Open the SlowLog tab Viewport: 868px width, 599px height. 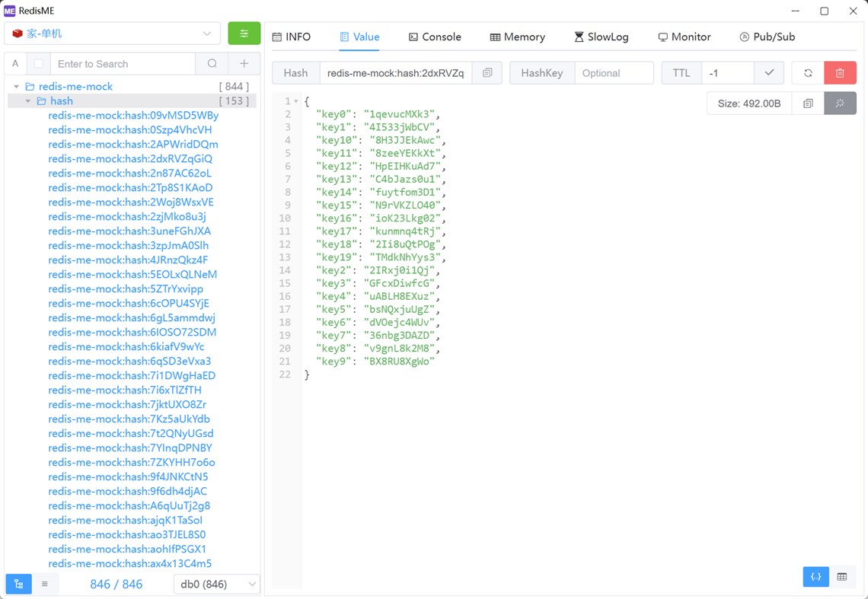click(x=602, y=37)
